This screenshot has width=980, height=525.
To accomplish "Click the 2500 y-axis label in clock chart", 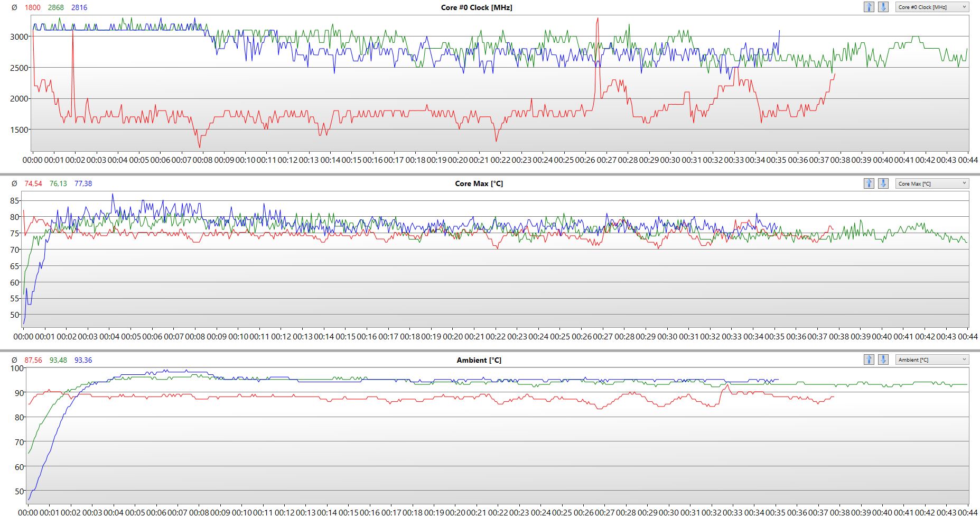I will (x=20, y=68).
